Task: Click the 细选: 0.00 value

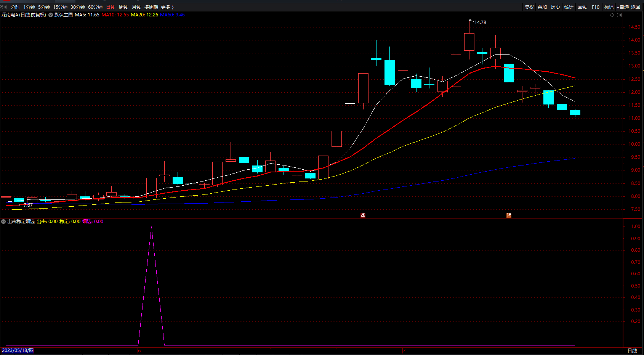Action: click(x=93, y=222)
